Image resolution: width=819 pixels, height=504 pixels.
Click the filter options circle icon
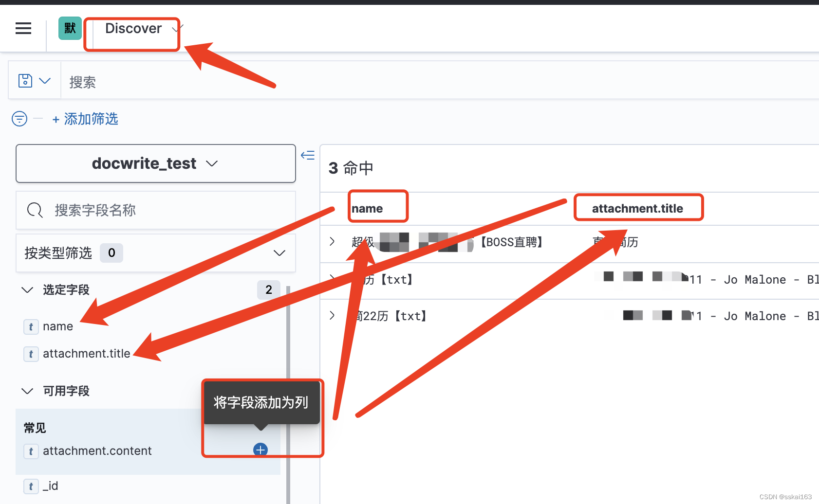point(19,118)
